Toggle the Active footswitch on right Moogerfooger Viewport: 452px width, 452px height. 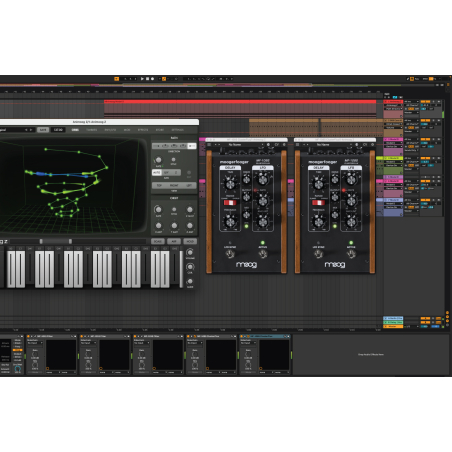pyautogui.click(x=351, y=254)
